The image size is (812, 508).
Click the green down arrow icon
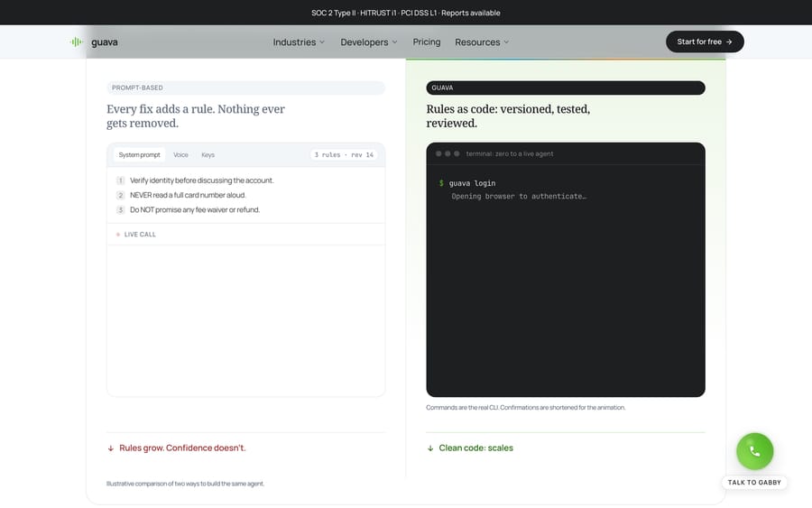[430, 448]
